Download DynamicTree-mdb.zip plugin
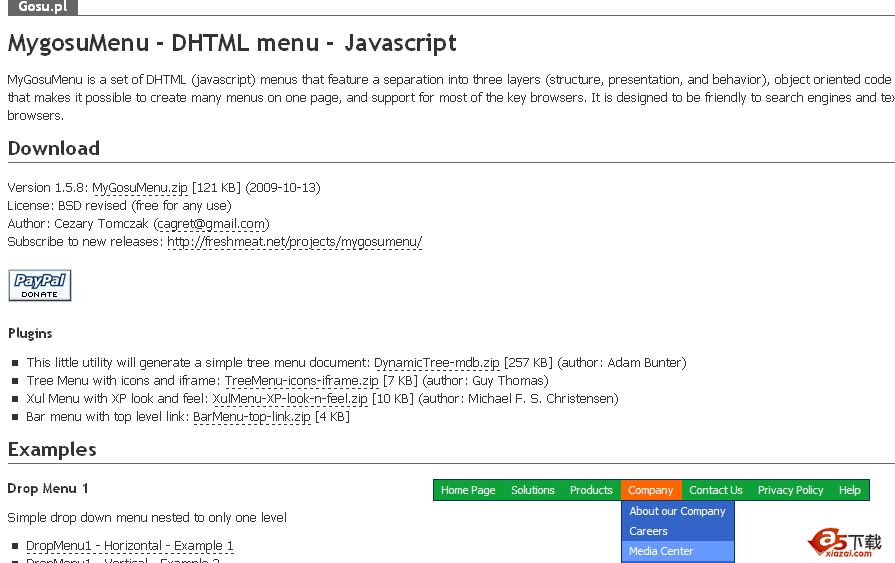Viewport: 895px width, 563px height. click(x=437, y=363)
